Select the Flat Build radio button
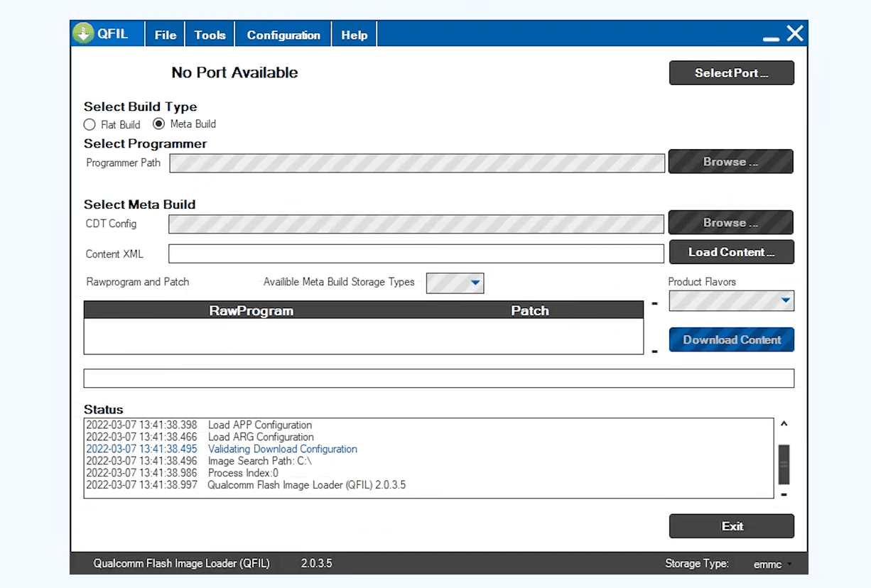Image resolution: width=871 pixels, height=588 pixels. point(90,125)
